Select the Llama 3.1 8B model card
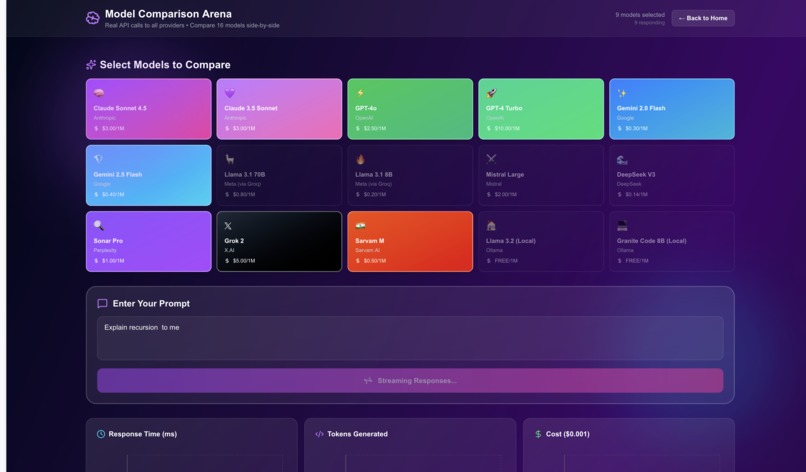The width and height of the screenshot is (806, 472). coord(410,175)
